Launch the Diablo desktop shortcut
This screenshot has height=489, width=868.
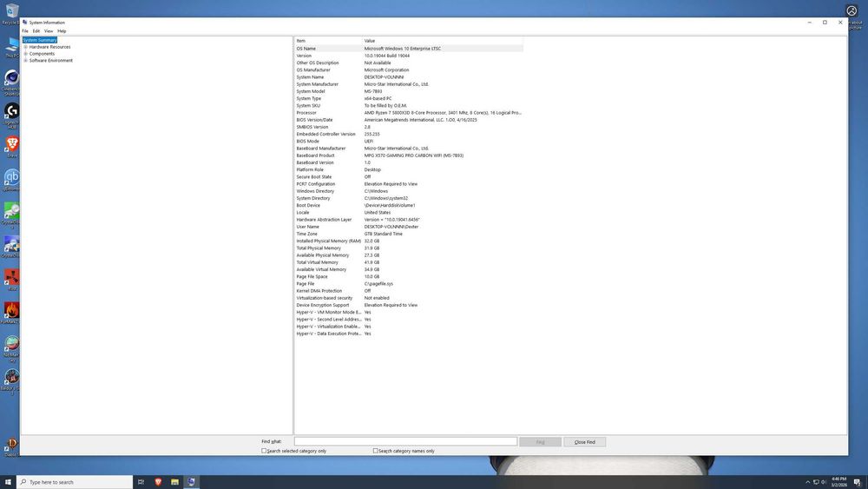pyautogui.click(x=11, y=445)
